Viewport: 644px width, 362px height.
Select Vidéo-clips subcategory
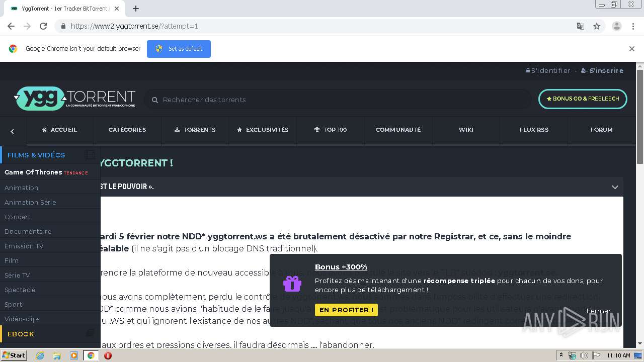(x=22, y=319)
